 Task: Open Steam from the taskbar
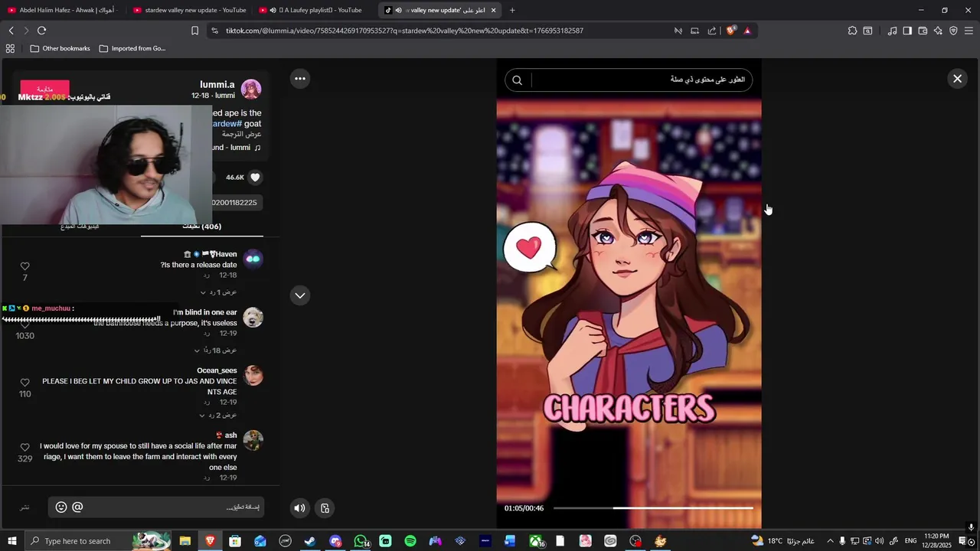(x=310, y=541)
